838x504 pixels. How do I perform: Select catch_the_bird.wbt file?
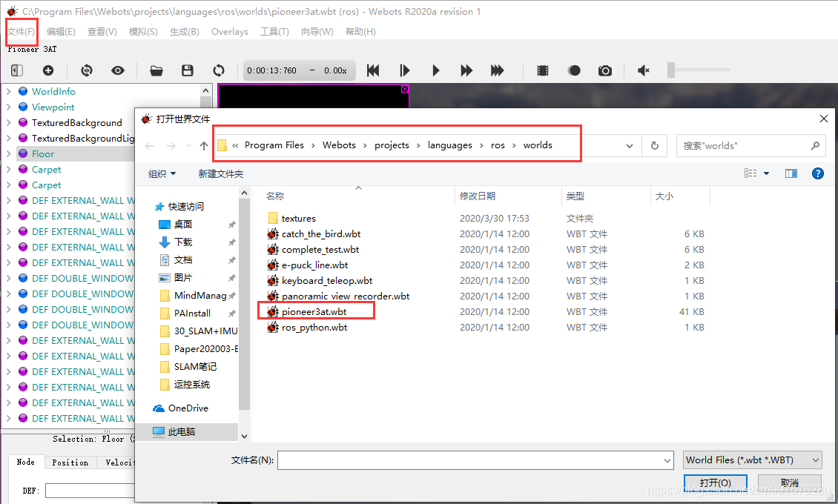[x=321, y=234]
